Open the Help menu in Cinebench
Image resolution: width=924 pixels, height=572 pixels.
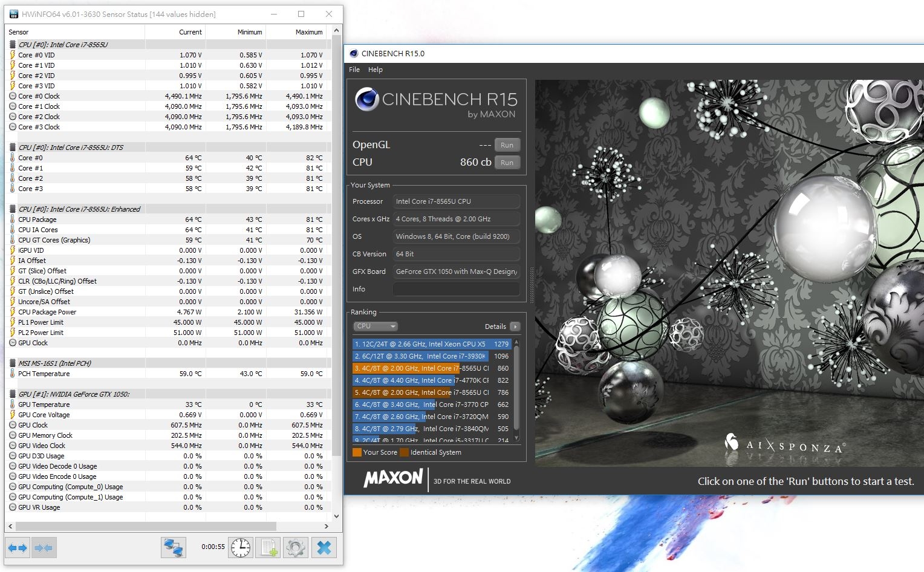(376, 70)
